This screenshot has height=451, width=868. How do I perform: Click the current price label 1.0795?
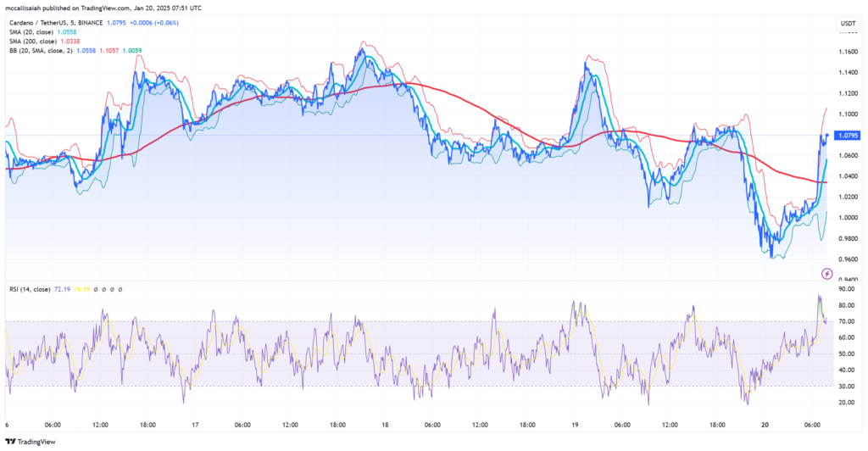[x=848, y=136]
